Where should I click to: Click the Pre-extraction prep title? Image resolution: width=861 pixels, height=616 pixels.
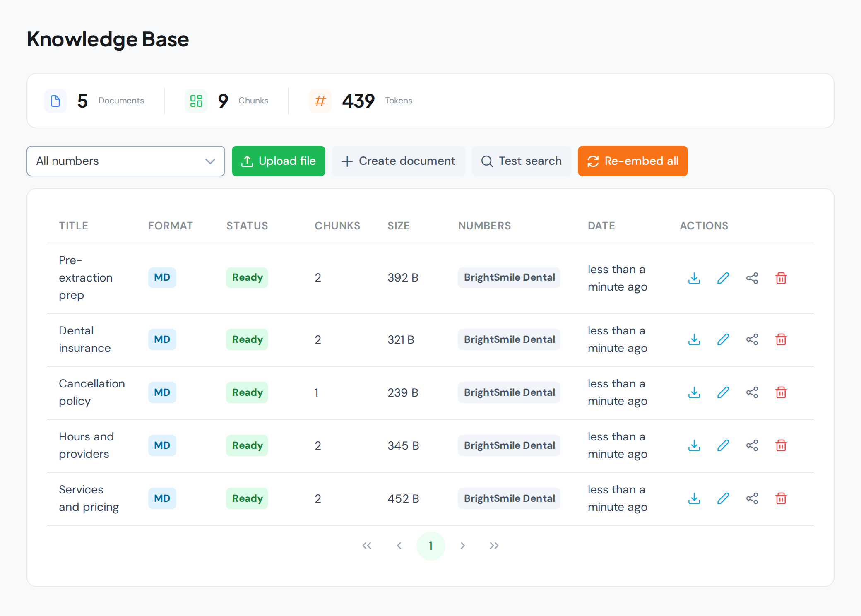point(86,278)
